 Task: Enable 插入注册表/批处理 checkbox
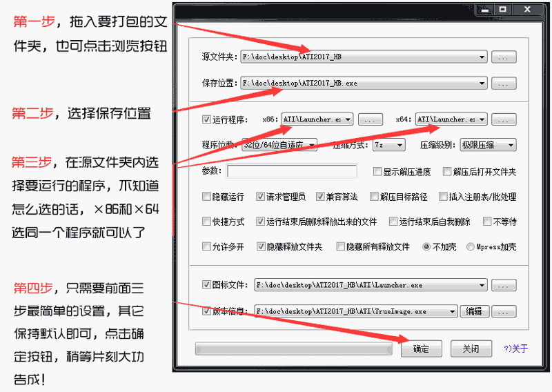pos(443,197)
